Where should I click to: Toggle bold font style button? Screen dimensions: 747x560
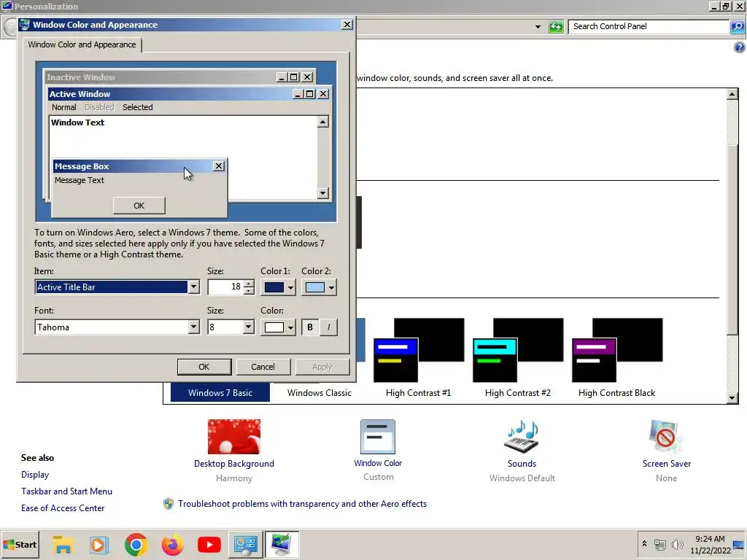(310, 327)
